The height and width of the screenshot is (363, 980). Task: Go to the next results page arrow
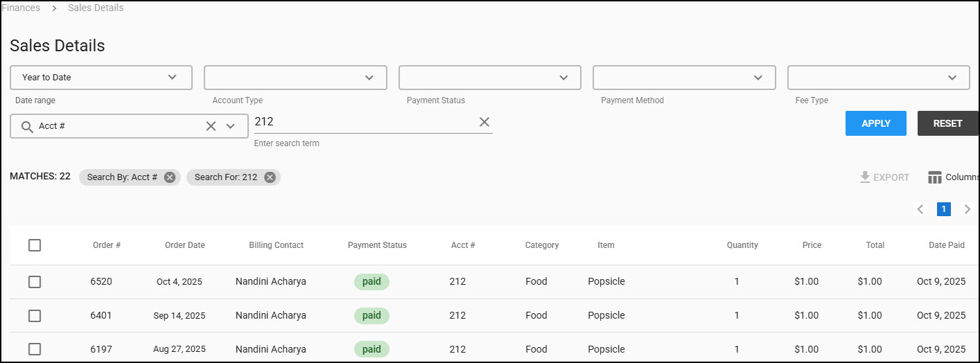tap(968, 209)
